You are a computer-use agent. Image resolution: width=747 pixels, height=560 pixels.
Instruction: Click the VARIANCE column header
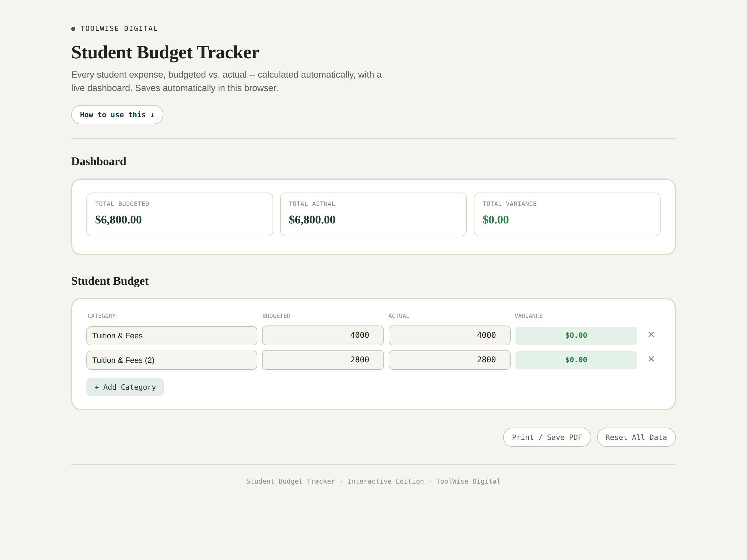[528, 316]
